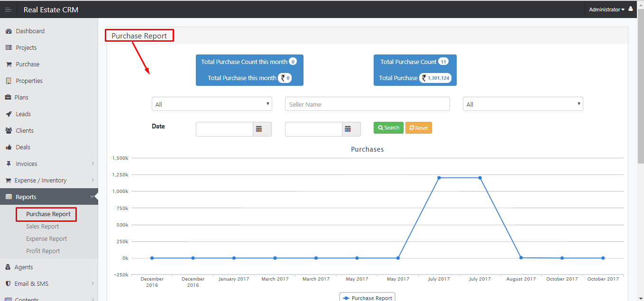Expand the Invoices submenu chevron

point(92,164)
